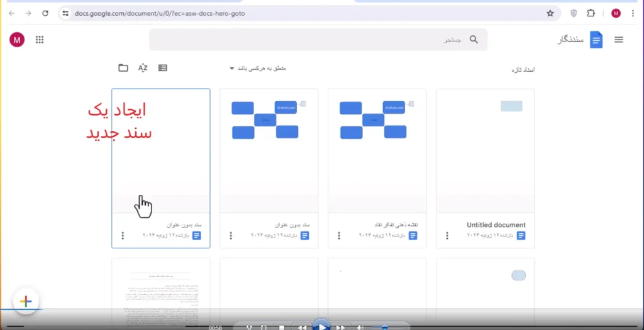
Task: Open the main hamburger menu
Action: (619, 40)
